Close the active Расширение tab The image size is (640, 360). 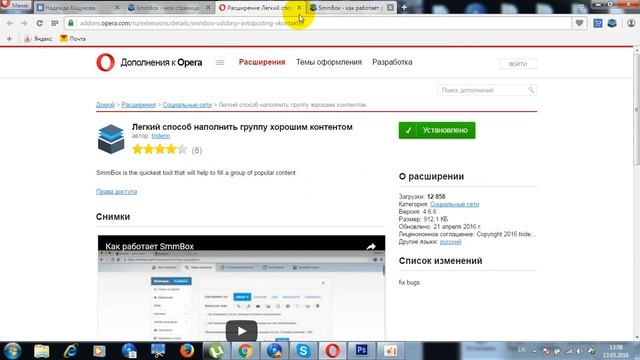coord(299,8)
